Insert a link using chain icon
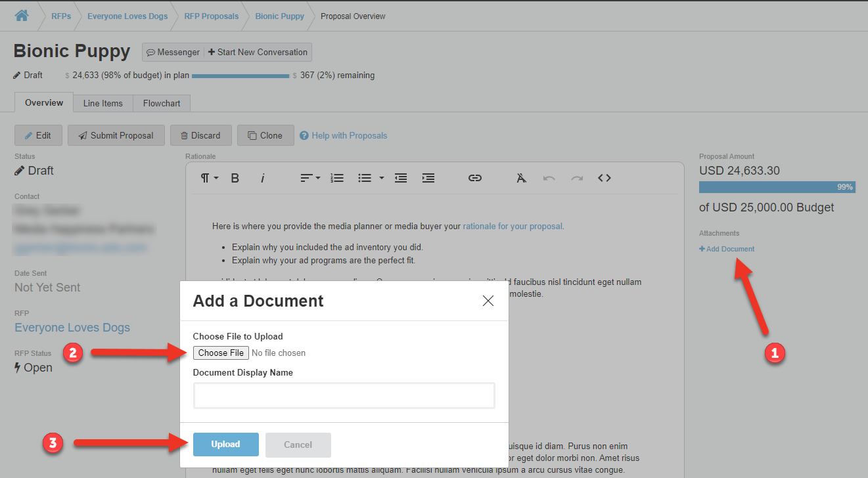This screenshot has width=868, height=478. (474, 178)
